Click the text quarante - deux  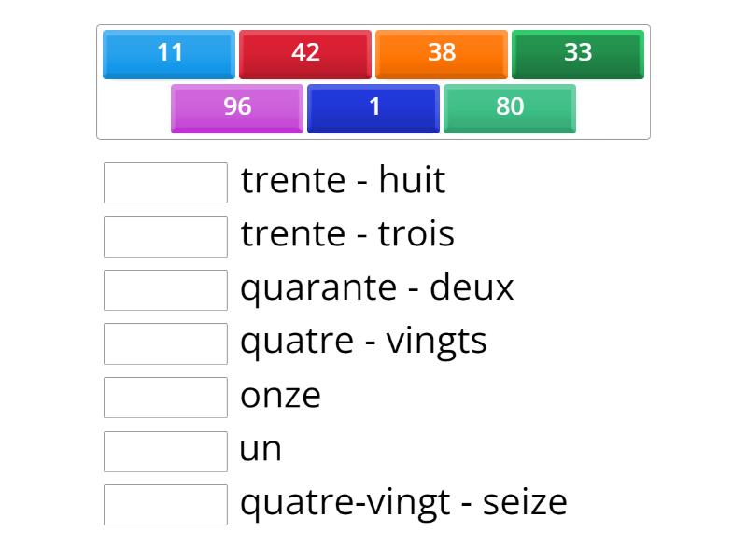click(377, 287)
